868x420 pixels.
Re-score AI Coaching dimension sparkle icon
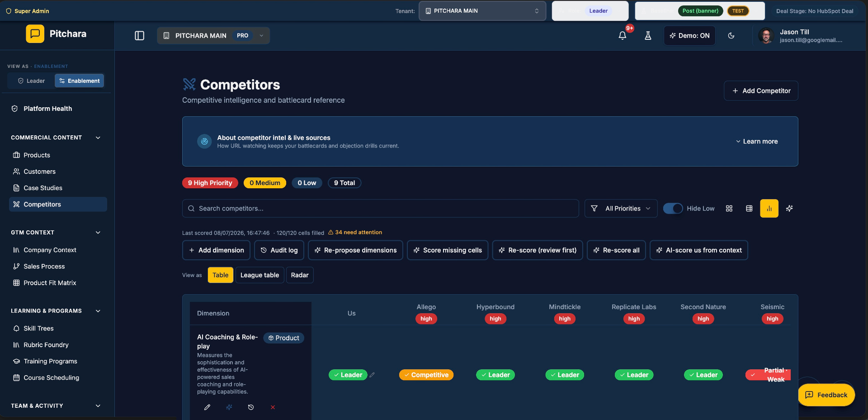[x=229, y=407]
